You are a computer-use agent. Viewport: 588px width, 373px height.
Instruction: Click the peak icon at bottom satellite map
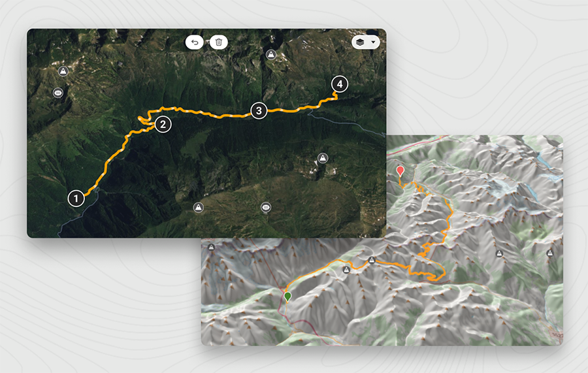[199, 207]
